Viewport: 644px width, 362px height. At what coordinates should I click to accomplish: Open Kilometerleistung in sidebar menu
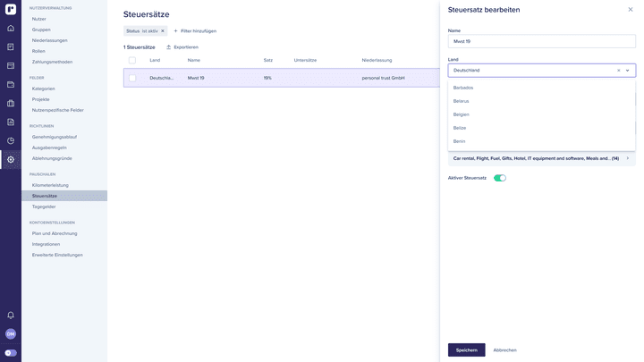(50, 185)
